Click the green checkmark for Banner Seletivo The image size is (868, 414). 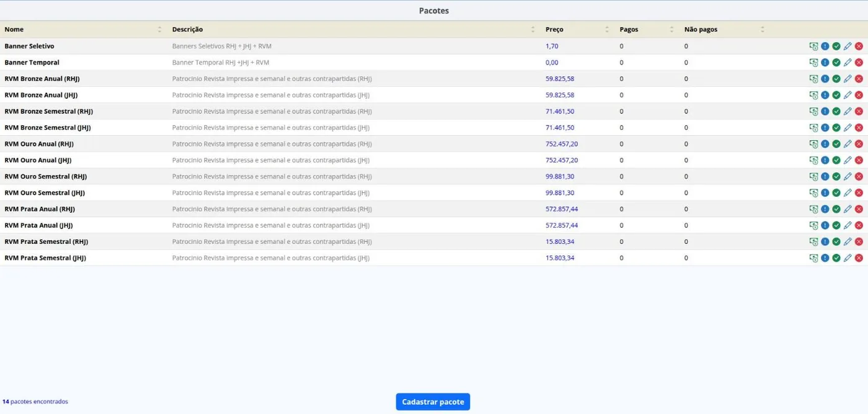pyautogui.click(x=836, y=46)
